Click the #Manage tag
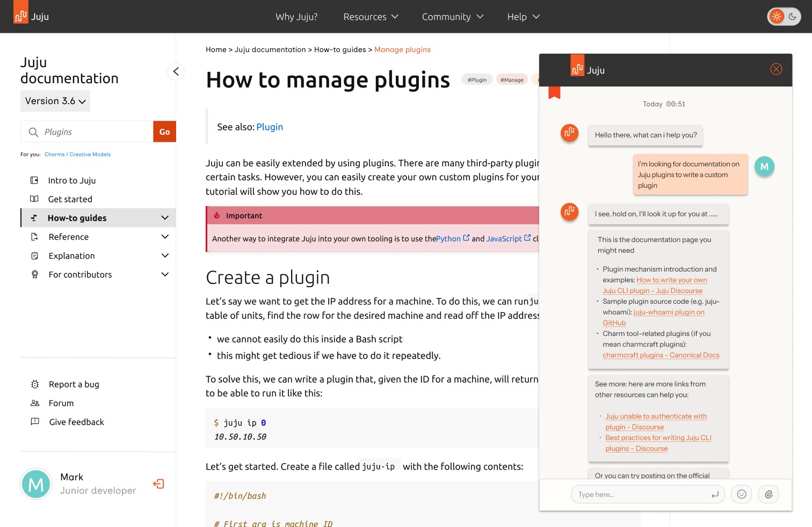 tap(512, 80)
